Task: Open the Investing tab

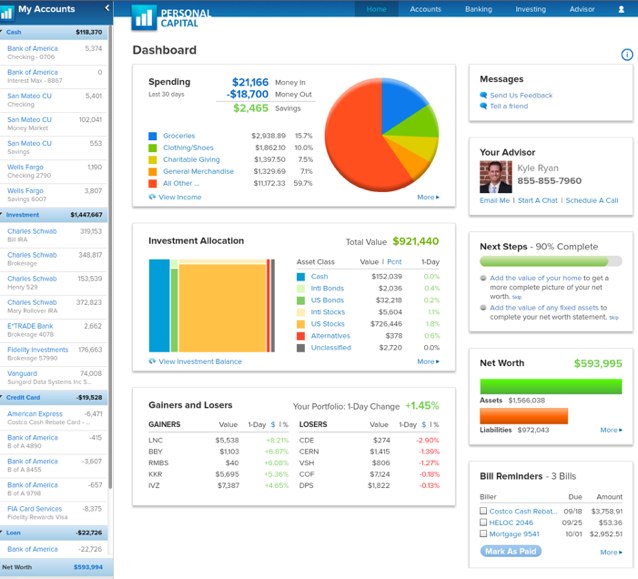Action: (x=531, y=9)
